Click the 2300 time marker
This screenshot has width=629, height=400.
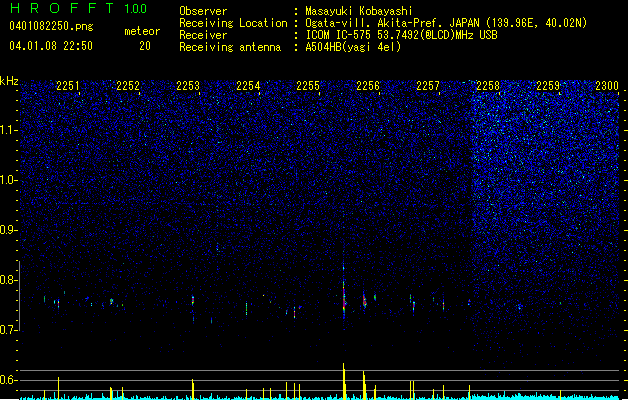click(x=607, y=86)
